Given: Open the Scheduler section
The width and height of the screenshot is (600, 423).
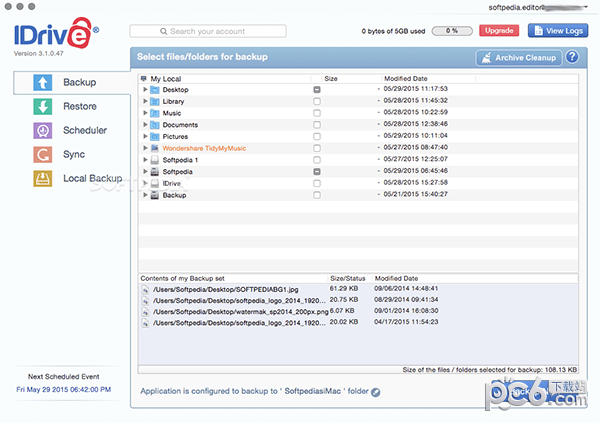Looking at the screenshot, I should tap(85, 131).
